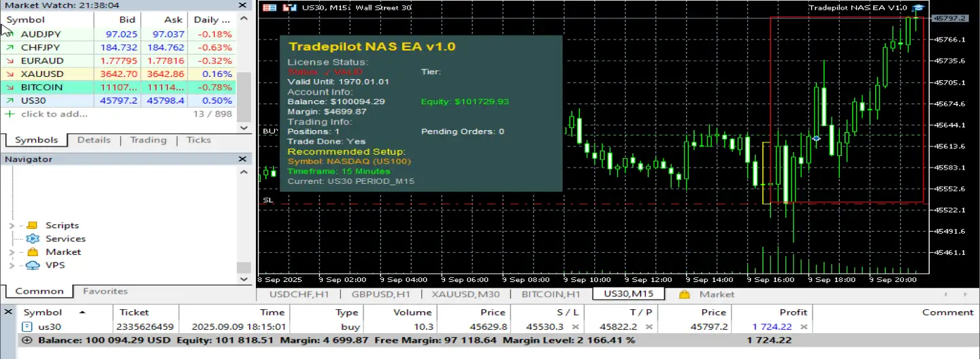The height and width of the screenshot is (359, 980).
Task: Select the BITCOIN row in Market Watch
Action: (x=42, y=87)
